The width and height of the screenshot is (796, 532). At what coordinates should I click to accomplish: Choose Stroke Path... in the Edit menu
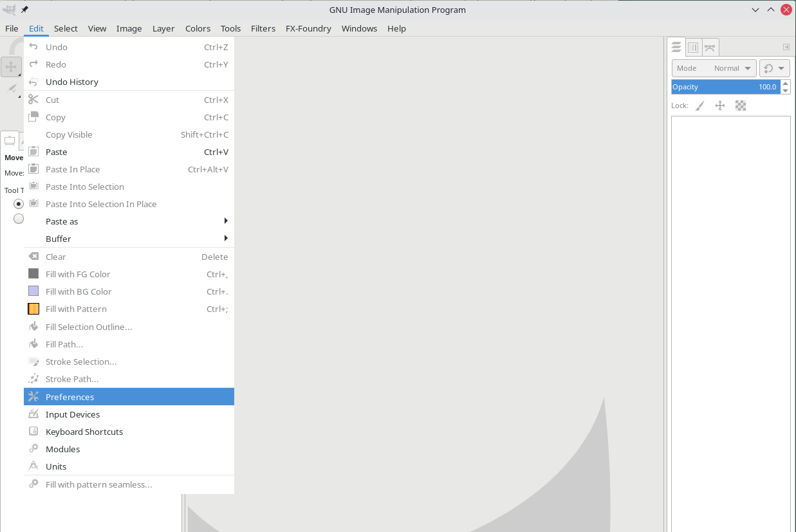[129, 379]
